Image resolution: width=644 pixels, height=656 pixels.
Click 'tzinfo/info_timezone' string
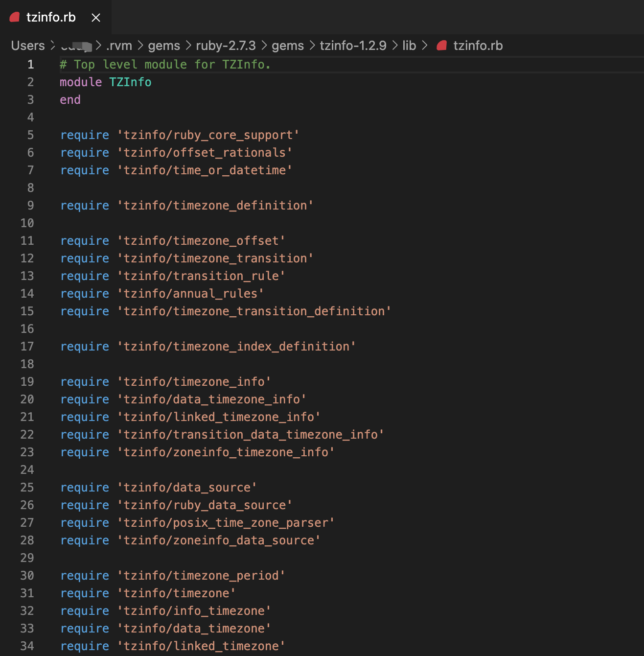tap(194, 610)
